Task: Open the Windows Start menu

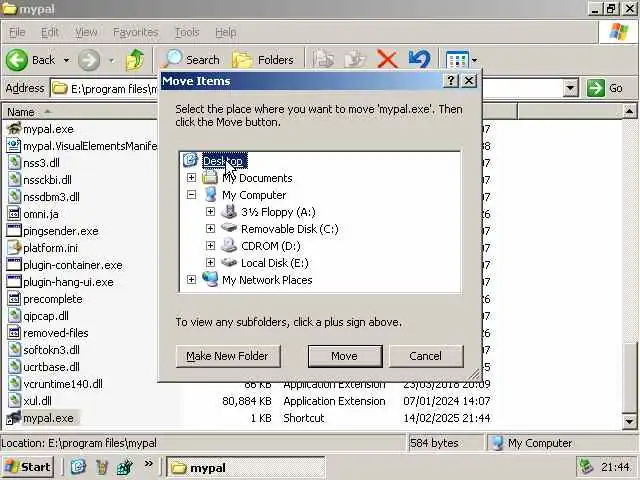Action: pyautogui.click(x=28, y=467)
